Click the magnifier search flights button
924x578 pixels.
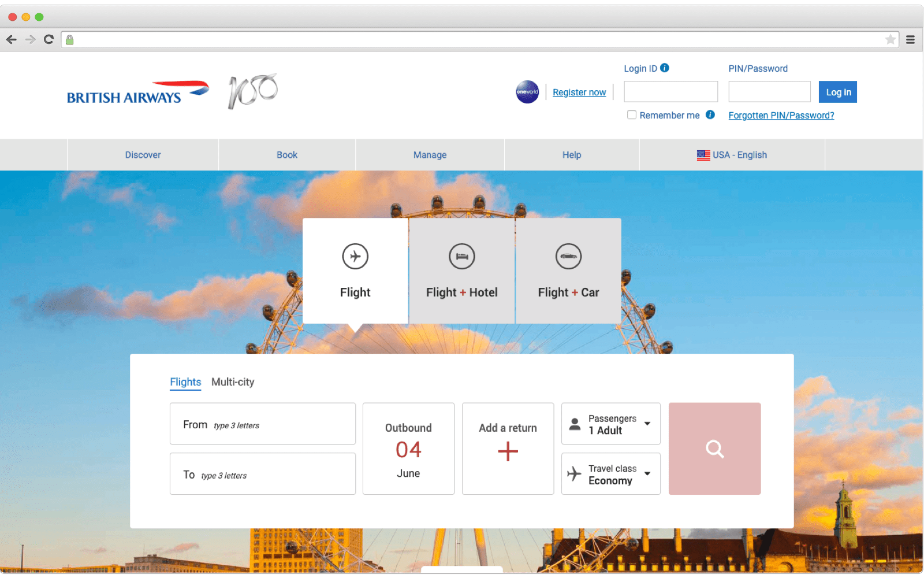pyautogui.click(x=715, y=449)
